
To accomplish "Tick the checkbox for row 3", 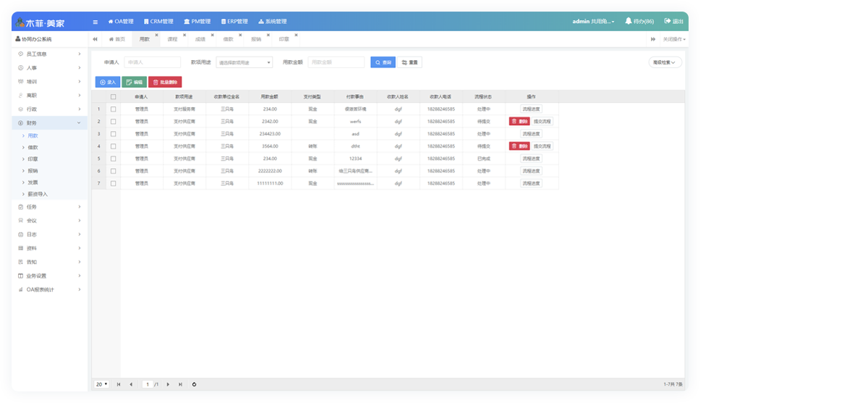I will coord(113,134).
